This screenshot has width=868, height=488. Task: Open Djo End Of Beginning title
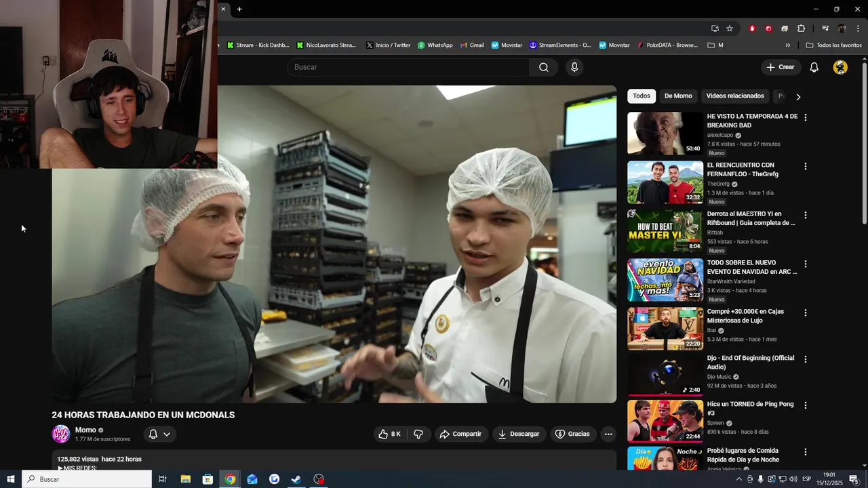click(x=751, y=363)
